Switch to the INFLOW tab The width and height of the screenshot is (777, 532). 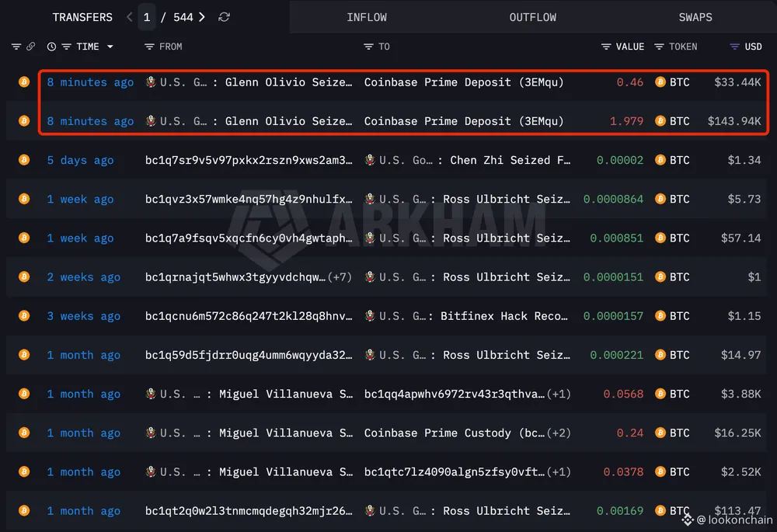pyautogui.click(x=367, y=17)
